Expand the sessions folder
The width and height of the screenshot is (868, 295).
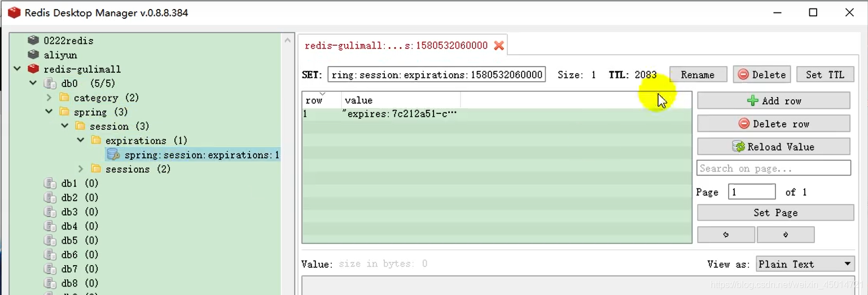(81, 169)
